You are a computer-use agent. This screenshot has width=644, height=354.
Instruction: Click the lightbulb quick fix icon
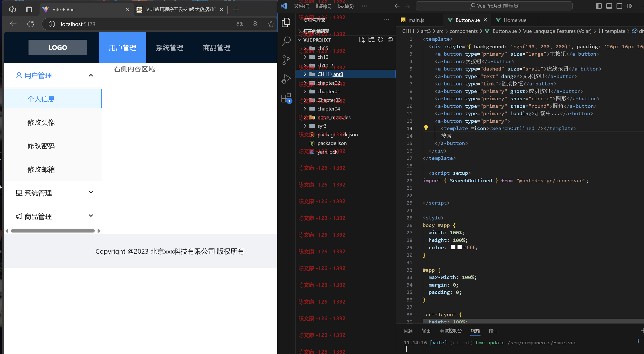pyautogui.click(x=426, y=128)
